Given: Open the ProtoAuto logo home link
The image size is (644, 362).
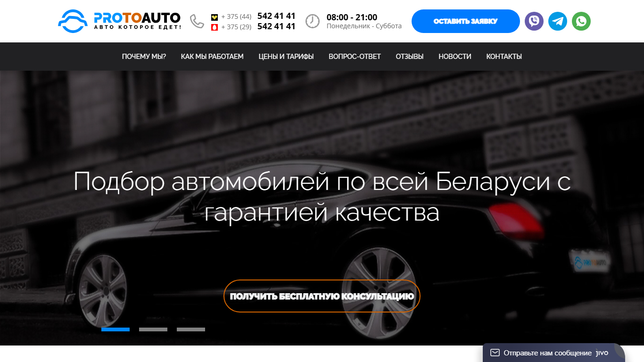Looking at the screenshot, I should point(119,21).
